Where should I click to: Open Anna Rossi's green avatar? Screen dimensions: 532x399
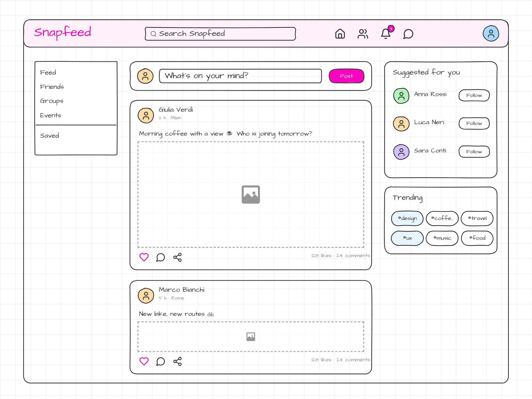pos(401,96)
